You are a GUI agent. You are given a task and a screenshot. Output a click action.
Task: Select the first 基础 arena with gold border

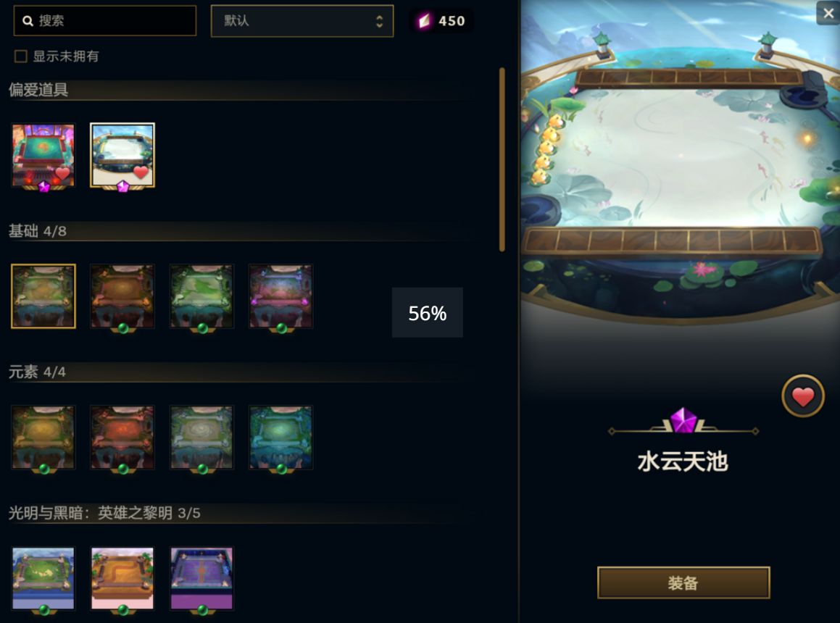pos(43,296)
